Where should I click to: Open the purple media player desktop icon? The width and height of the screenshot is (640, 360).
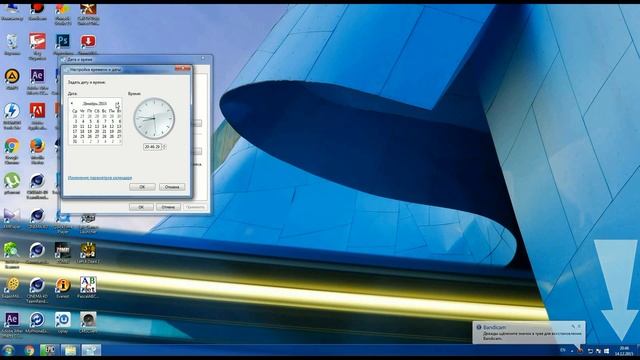[12, 215]
